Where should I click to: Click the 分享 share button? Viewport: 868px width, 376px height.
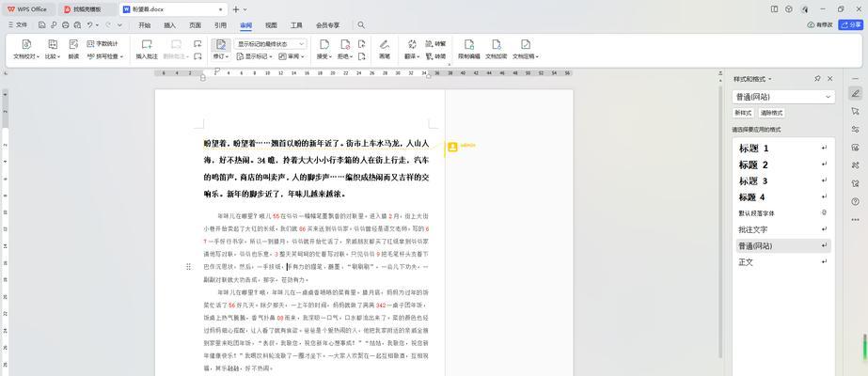click(x=851, y=24)
